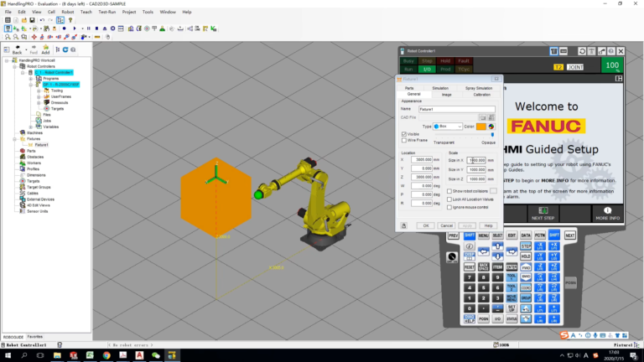Expand the Variables tree node
The width and height of the screenshot is (644, 362).
pos(31,127)
